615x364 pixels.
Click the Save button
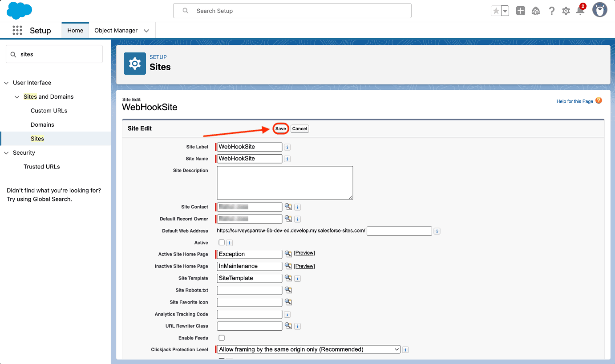pos(280,128)
